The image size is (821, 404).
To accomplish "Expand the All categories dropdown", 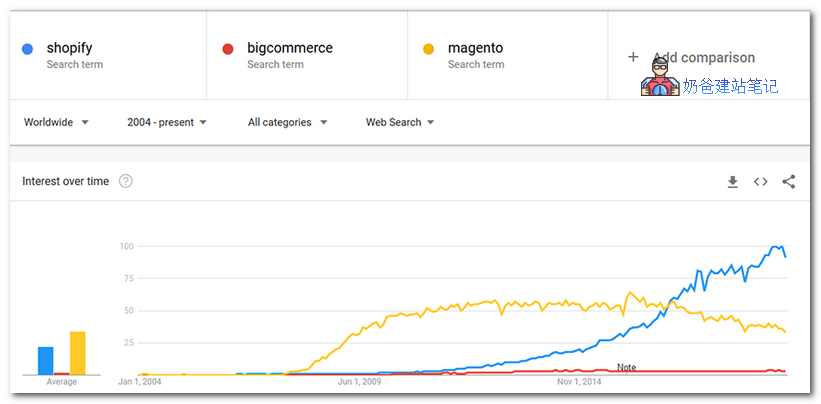I will [x=287, y=122].
